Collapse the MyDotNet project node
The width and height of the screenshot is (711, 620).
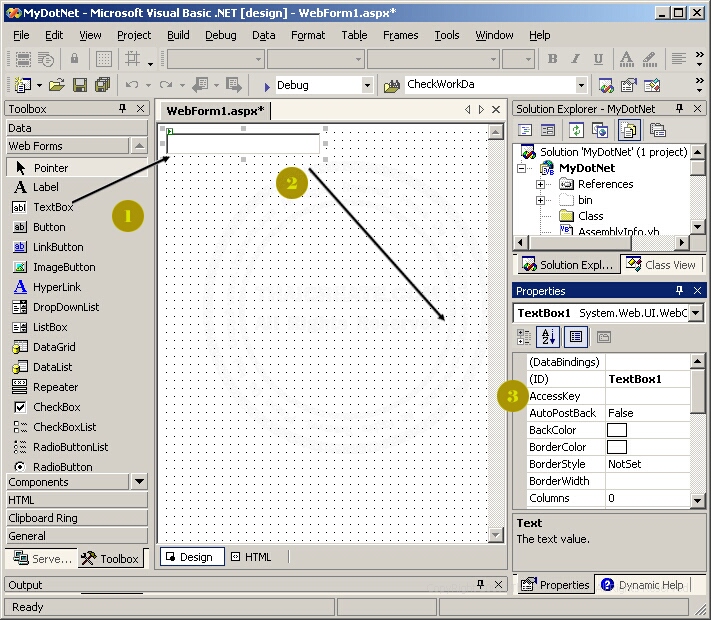point(521,168)
